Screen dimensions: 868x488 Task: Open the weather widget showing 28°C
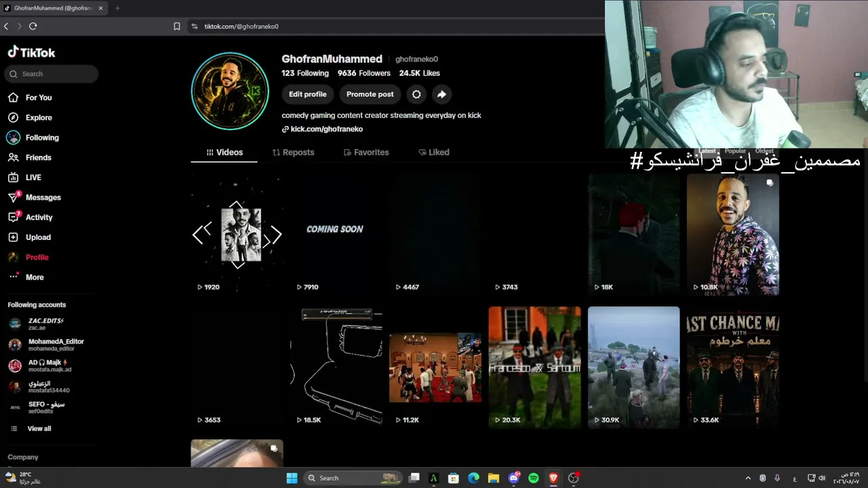point(24,478)
